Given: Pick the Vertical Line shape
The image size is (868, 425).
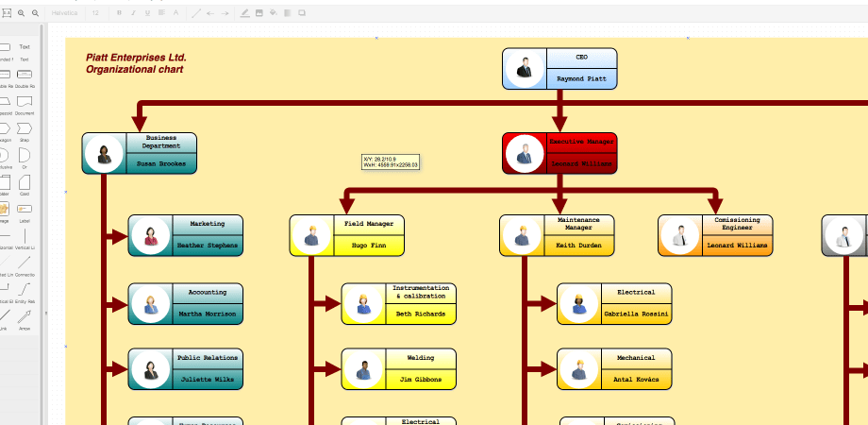Looking at the screenshot, I should [x=25, y=236].
